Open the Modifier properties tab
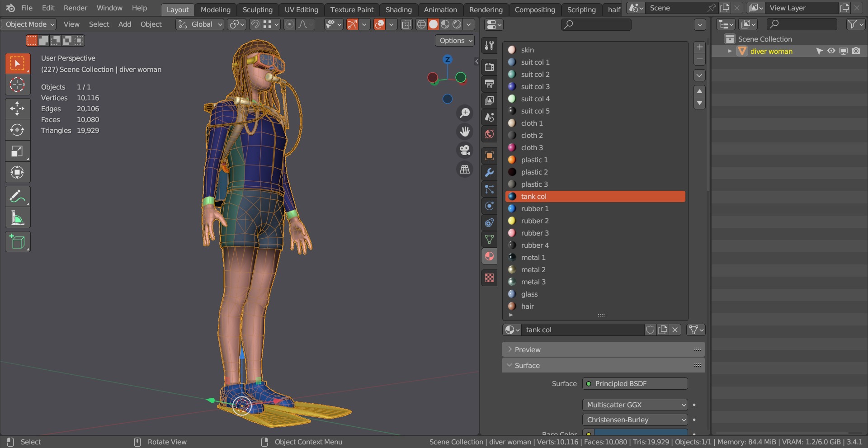The width and height of the screenshot is (868, 448). click(489, 172)
